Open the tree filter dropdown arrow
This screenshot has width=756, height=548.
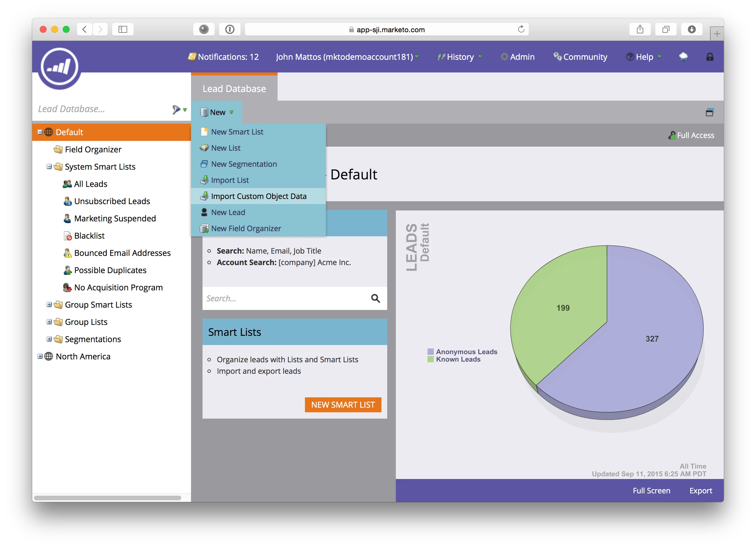point(185,110)
